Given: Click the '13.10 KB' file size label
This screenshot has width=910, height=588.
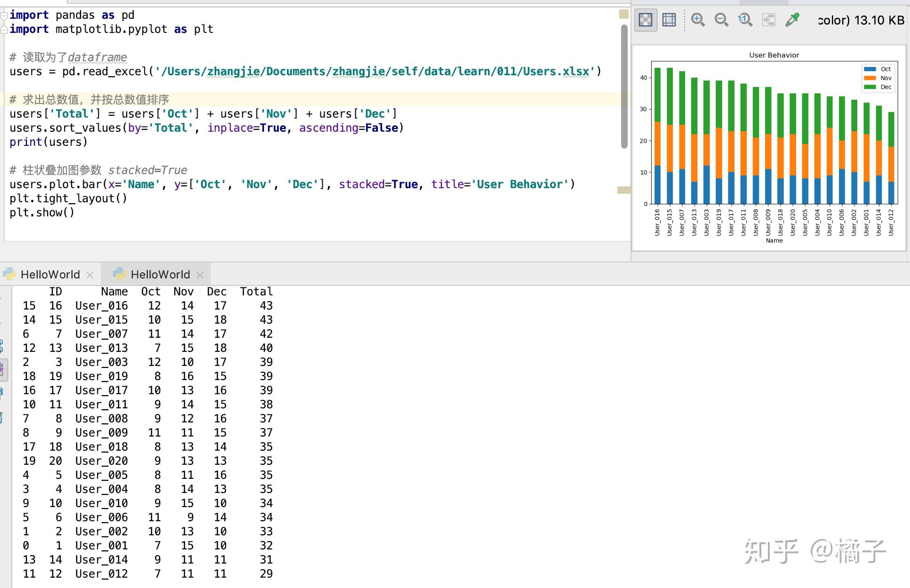Looking at the screenshot, I should pos(879,20).
